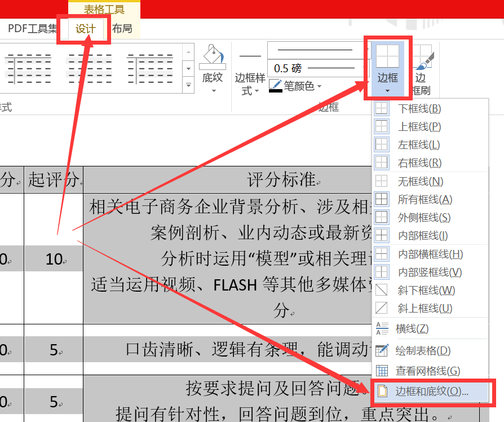Viewport: 504px width, 422px height.
Task: Select 内部框线(I) menu entry
Action: coord(430,235)
